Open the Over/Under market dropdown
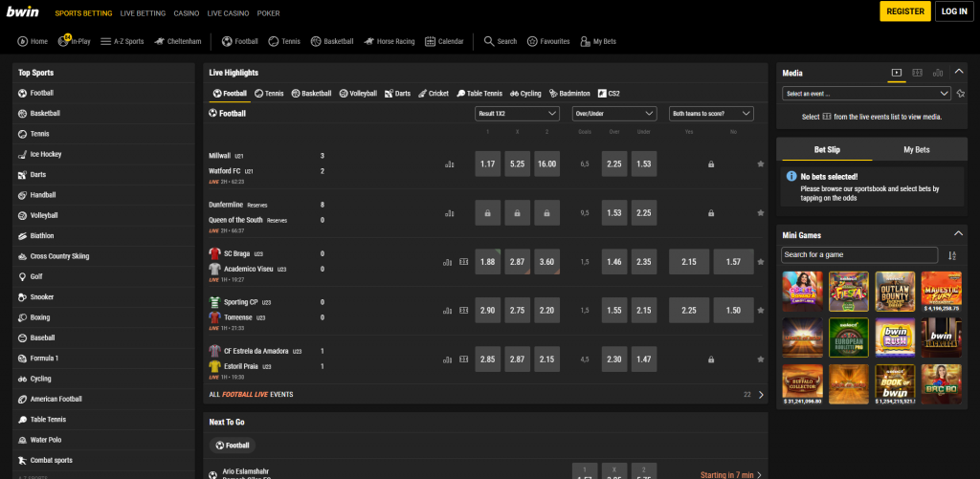This screenshot has height=479, width=980. 614,114
